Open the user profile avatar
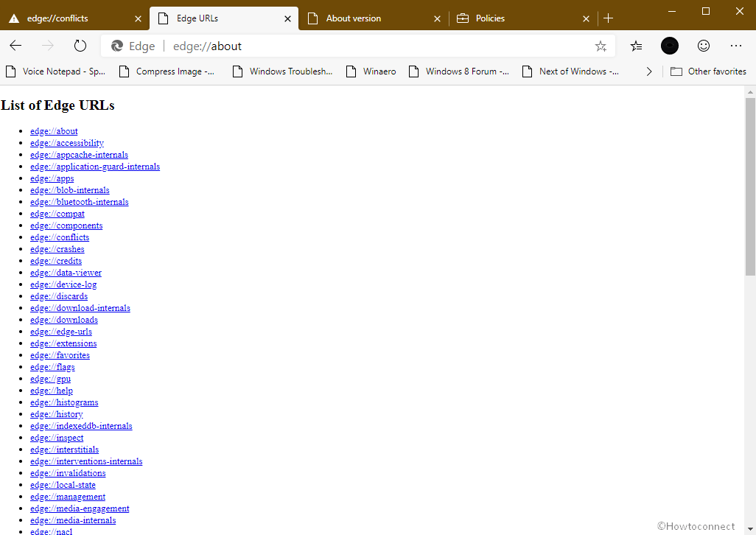Viewport: 756px width, 535px height. [670, 46]
